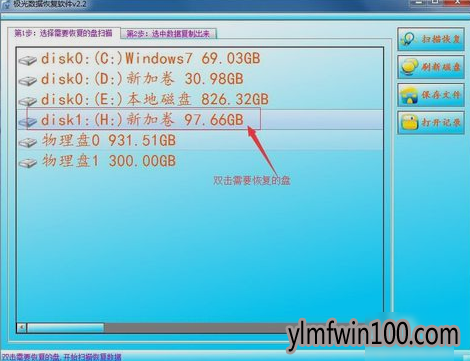Click the icon on 保存文件 button
This screenshot has width=470, height=361.
409,95
